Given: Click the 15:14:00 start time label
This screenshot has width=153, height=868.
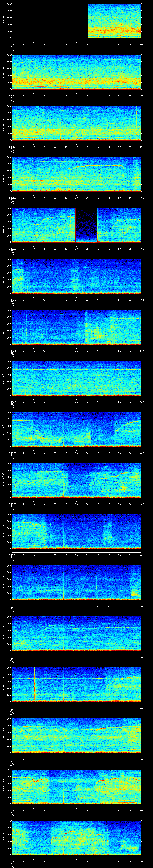Looking at the screenshot, I should click(x=12, y=300).
